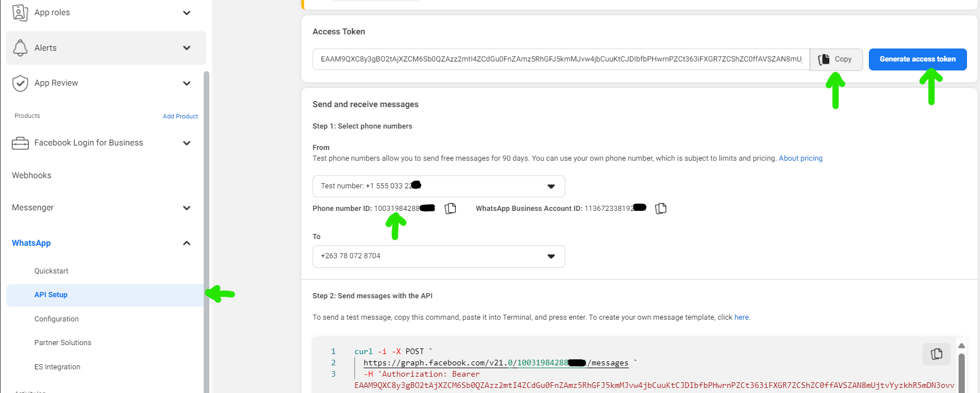Click the App roles label
The width and height of the screenshot is (980, 393).
[52, 12]
